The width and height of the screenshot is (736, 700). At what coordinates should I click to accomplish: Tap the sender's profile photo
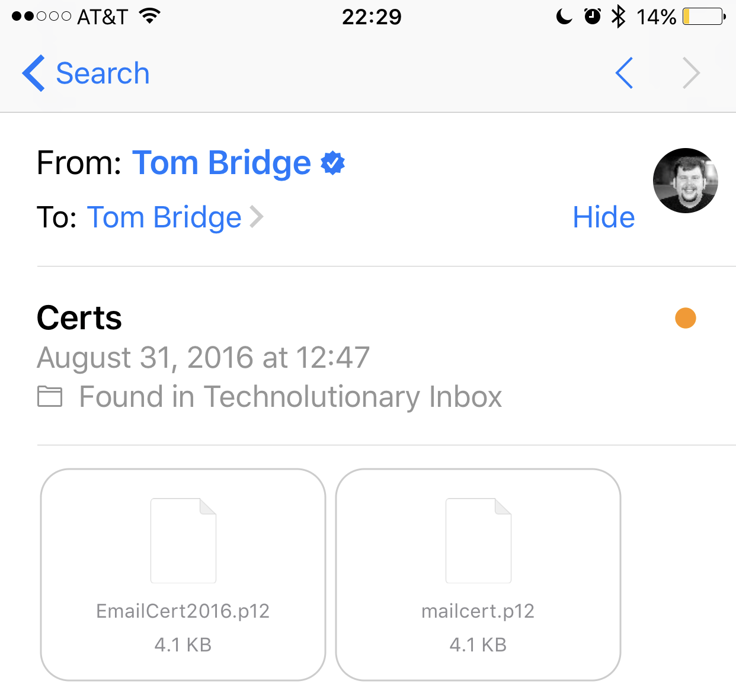[685, 181]
